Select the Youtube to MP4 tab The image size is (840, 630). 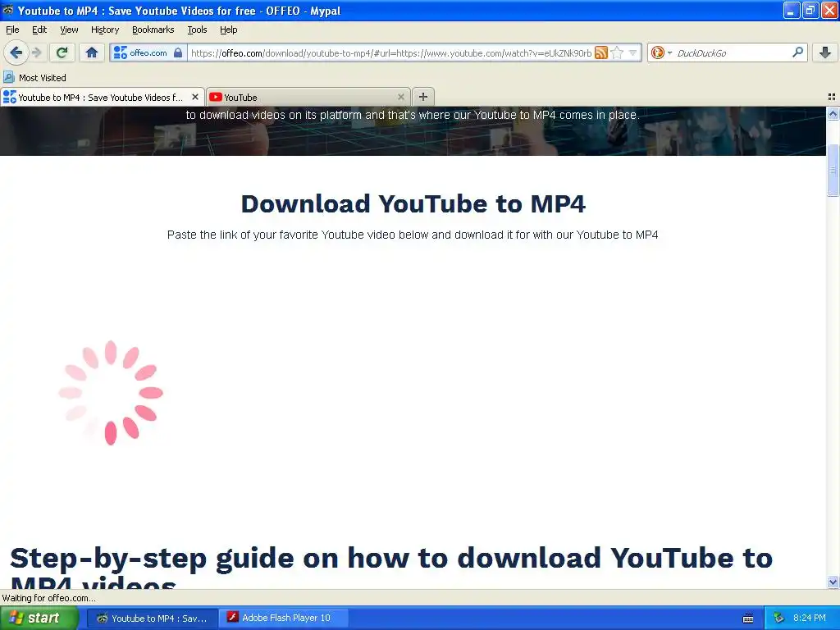pos(102,97)
